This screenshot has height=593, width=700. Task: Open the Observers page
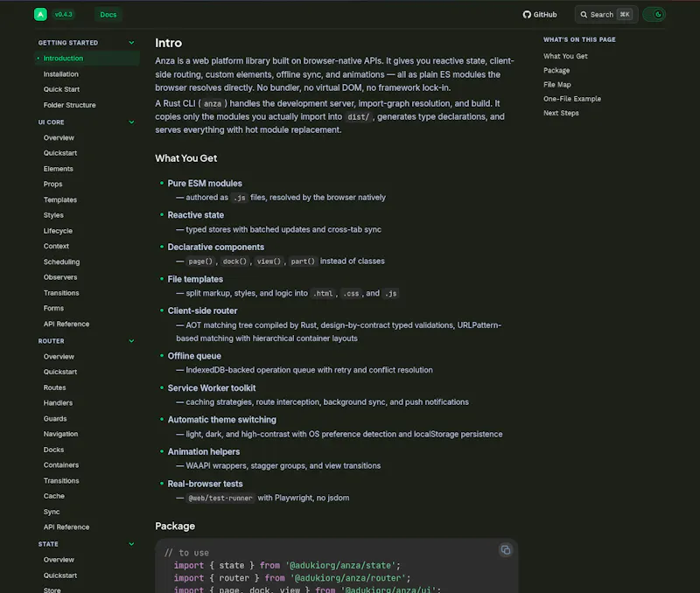click(x=59, y=277)
